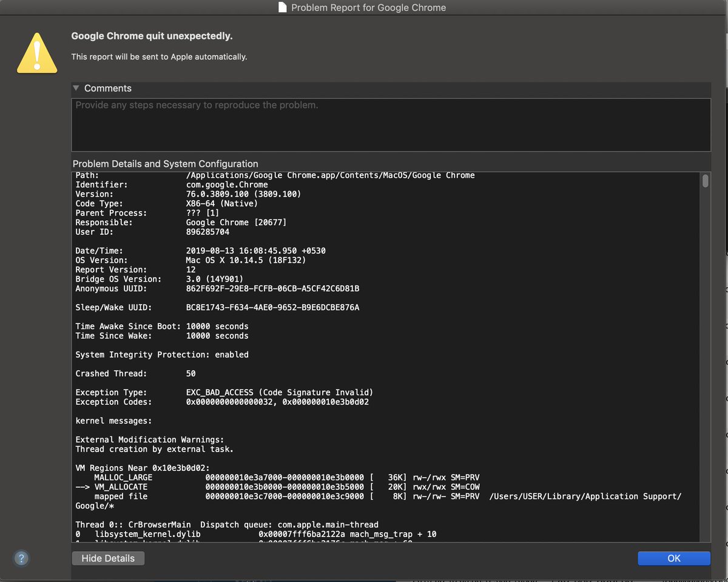Click the document icon in title bar
This screenshot has height=582, width=728.
point(282,8)
